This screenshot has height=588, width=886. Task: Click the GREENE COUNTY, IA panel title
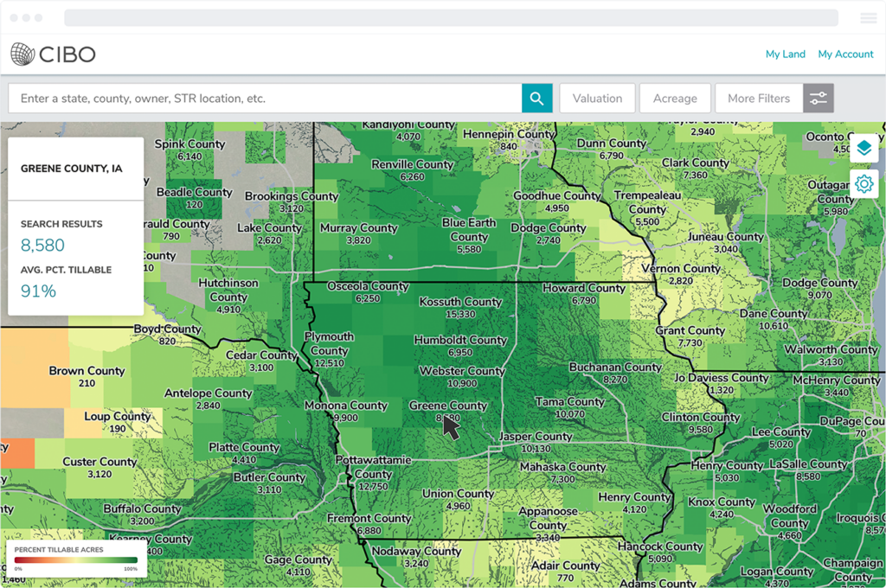tap(71, 169)
